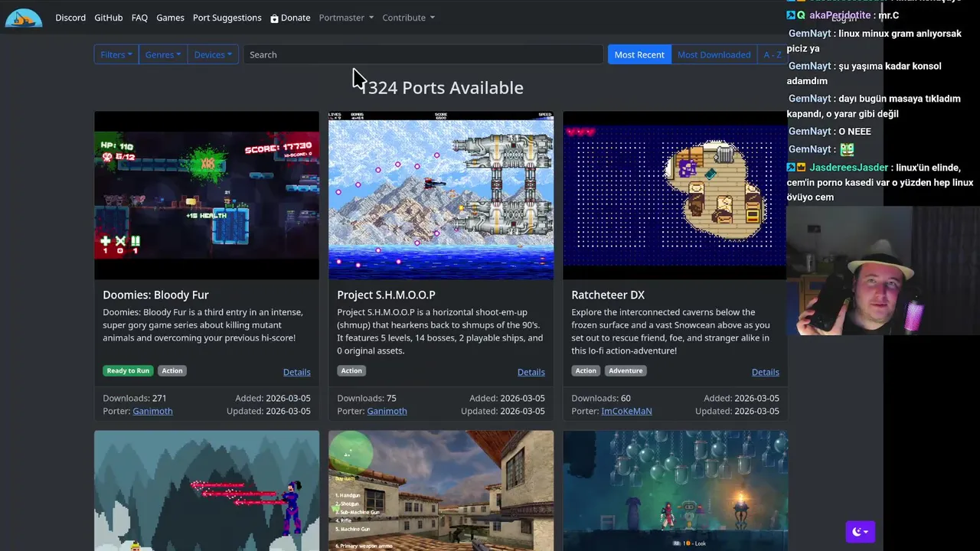Click chat user JasdereesJasder name
The width and height of the screenshot is (980, 551).
pyautogui.click(x=849, y=168)
